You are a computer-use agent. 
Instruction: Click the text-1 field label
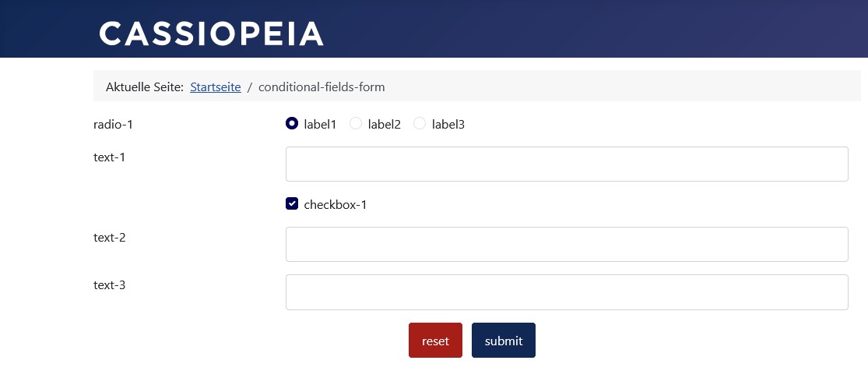click(x=110, y=157)
